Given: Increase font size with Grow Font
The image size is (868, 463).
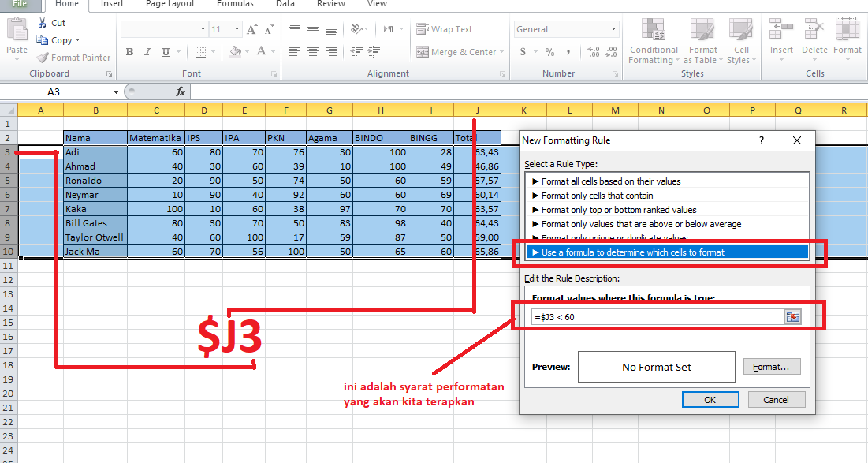Looking at the screenshot, I should [x=251, y=29].
